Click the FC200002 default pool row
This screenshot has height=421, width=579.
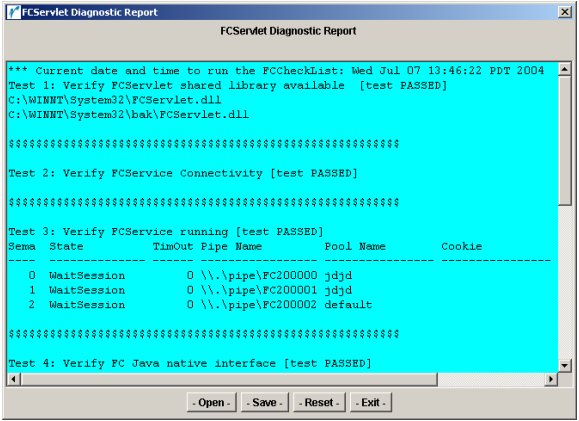coord(190,305)
